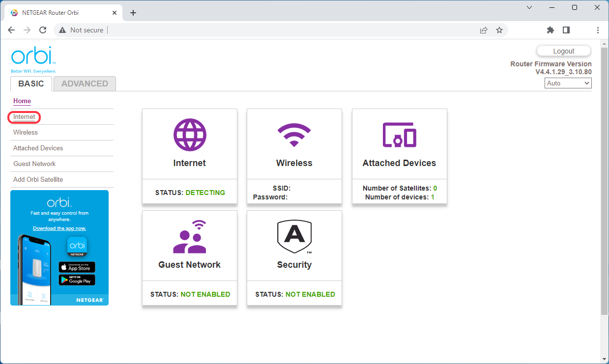Select Attached Devices in the sidebar menu

coord(38,148)
